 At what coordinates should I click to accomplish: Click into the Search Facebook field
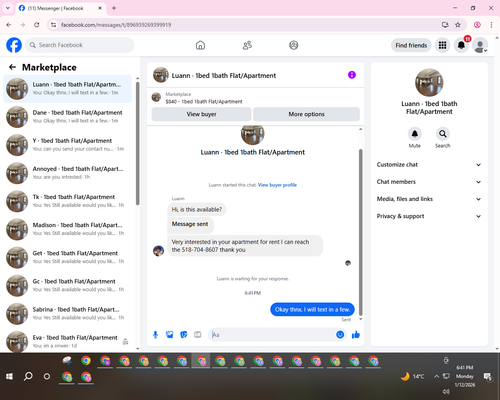(80, 45)
